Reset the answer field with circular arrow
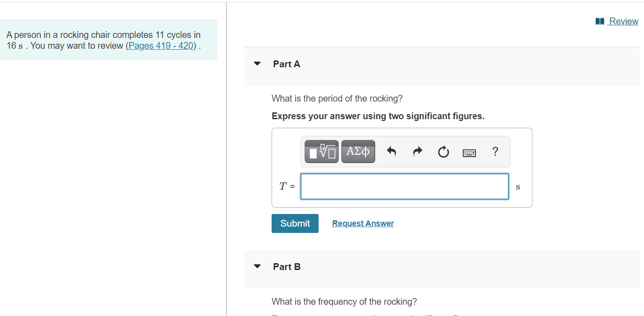 click(x=443, y=152)
